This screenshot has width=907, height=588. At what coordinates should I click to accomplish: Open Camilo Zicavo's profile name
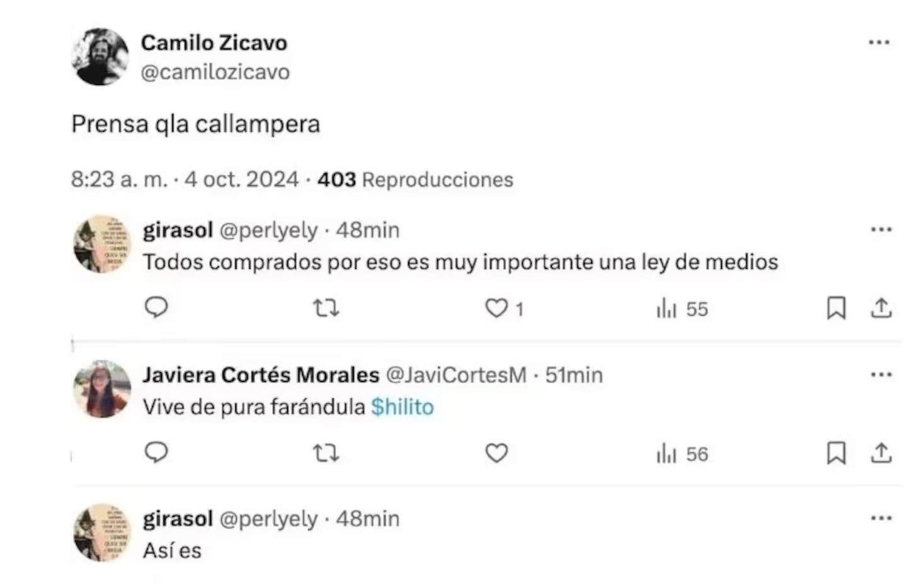(214, 42)
